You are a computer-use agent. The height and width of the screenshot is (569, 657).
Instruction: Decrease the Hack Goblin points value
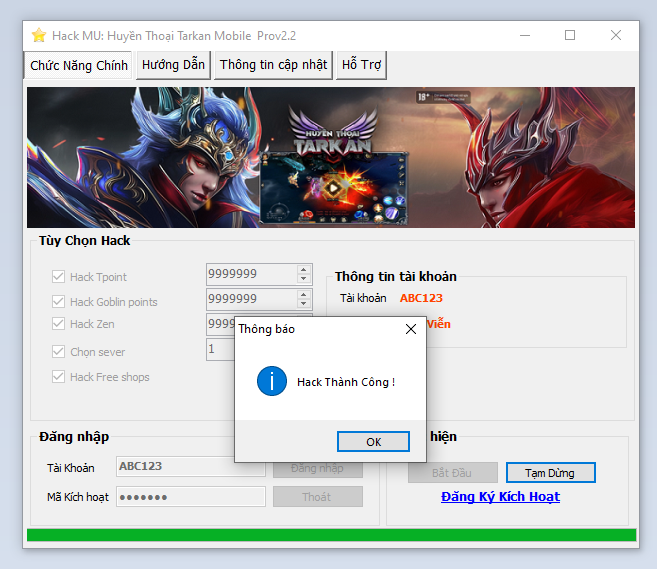tap(304, 304)
